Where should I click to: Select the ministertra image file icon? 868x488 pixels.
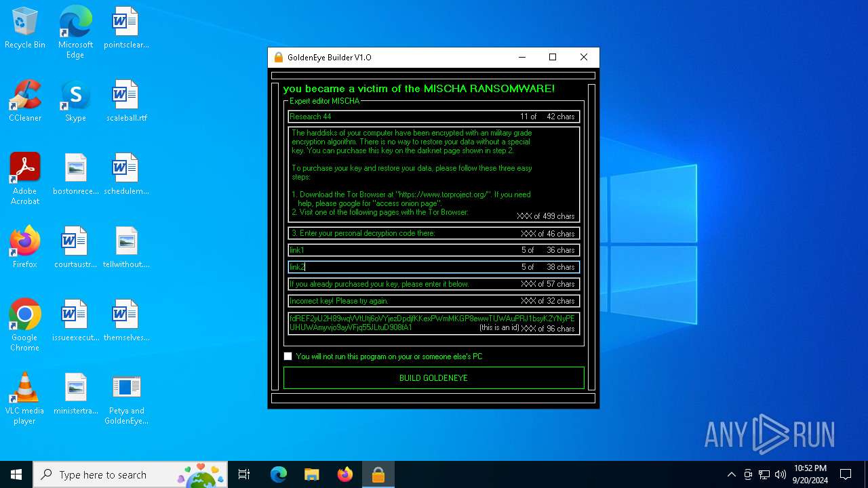[75, 394]
